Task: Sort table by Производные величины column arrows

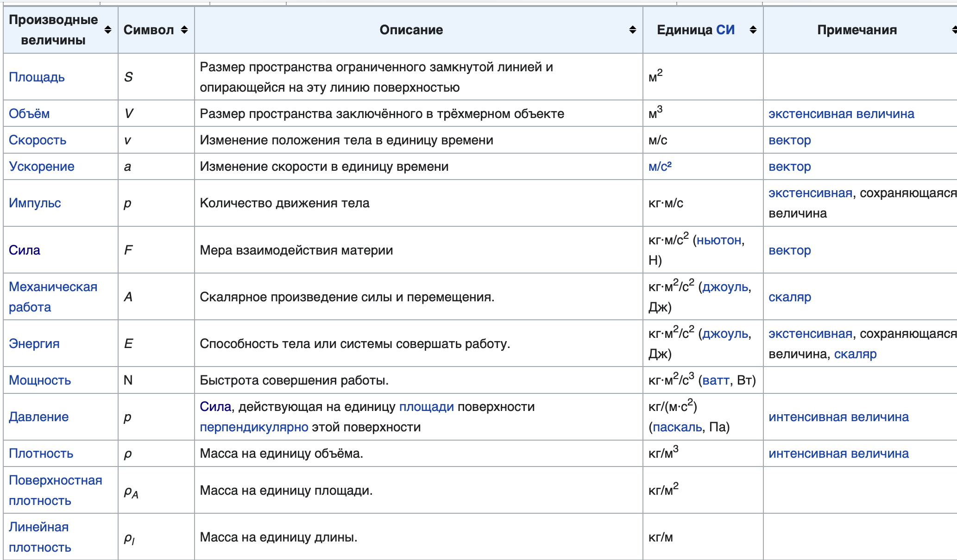Action: point(108,30)
